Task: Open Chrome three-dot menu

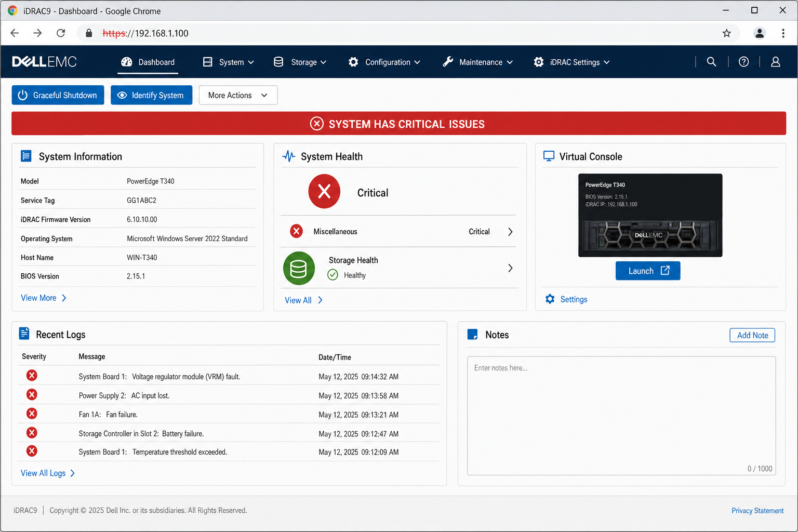Action: pos(783,33)
